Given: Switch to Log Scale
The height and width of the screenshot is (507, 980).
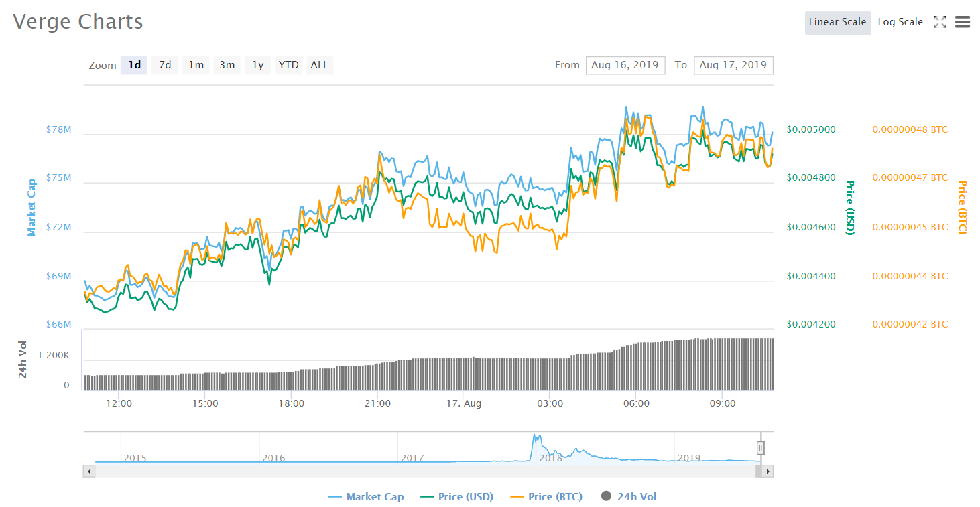Looking at the screenshot, I should point(900,22).
